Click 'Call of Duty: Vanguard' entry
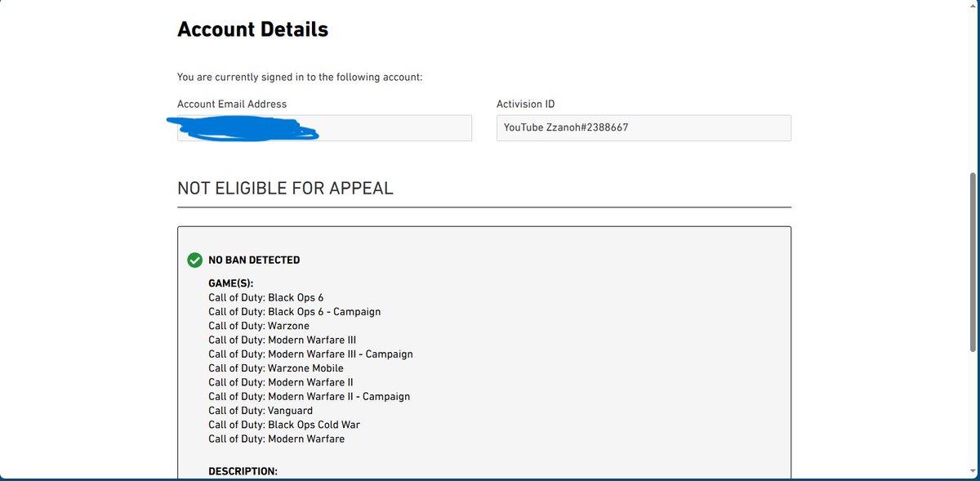The image size is (980, 481). click(261, 411)
